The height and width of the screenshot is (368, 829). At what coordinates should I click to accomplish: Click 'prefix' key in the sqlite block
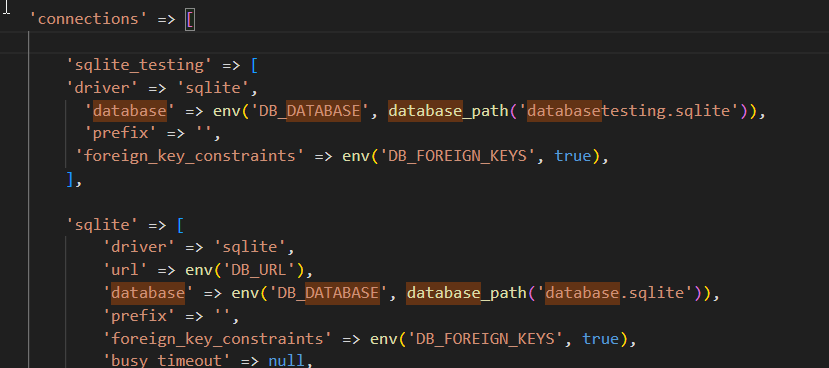tap(140, 316)
